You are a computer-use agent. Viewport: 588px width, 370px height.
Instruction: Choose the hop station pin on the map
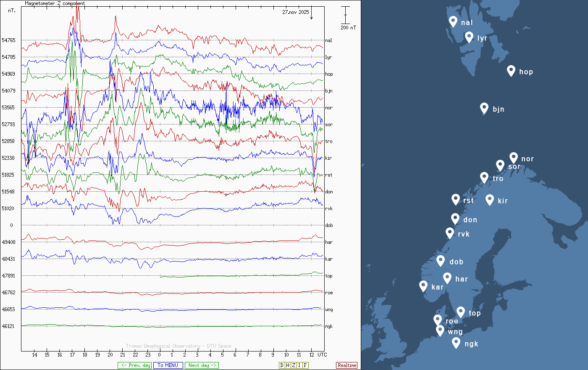click(x=511, y=71)
